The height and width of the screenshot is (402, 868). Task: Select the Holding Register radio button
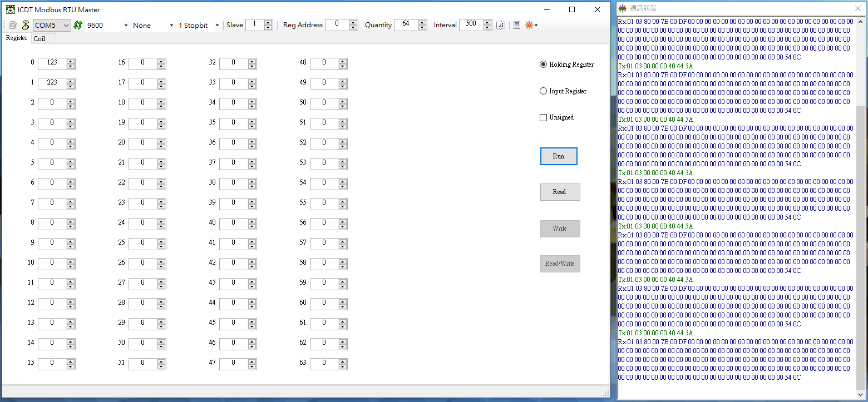click(543, 64)
